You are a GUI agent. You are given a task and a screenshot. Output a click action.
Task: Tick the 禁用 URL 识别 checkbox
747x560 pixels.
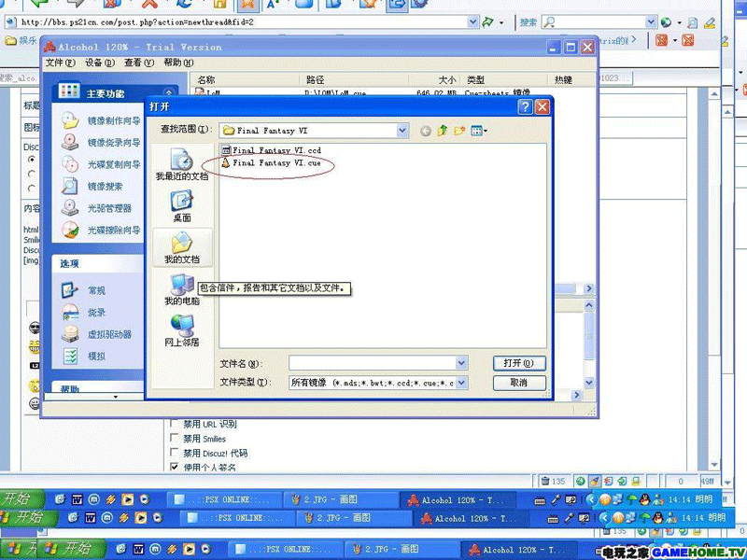click(x=175, y=424)
